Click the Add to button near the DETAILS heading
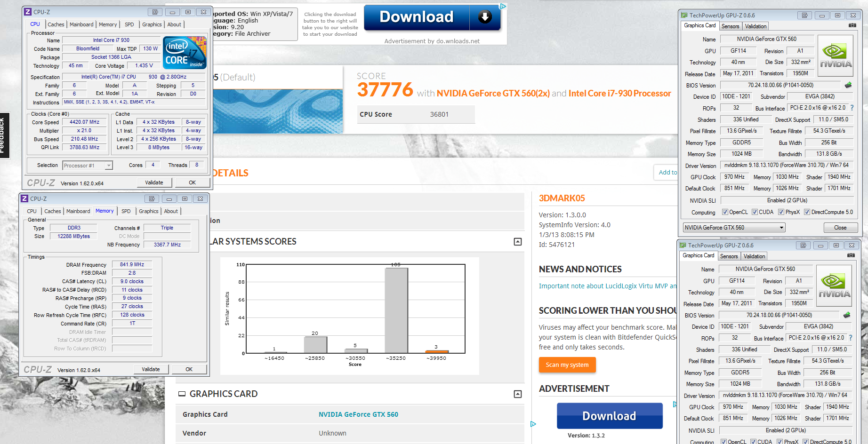868x444 pixels. coord(665,173)
